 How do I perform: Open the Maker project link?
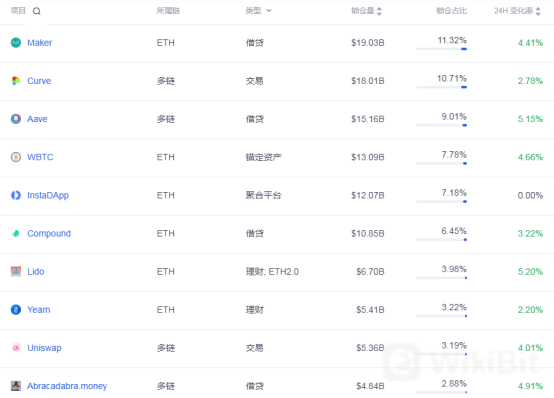pos(40,43)
